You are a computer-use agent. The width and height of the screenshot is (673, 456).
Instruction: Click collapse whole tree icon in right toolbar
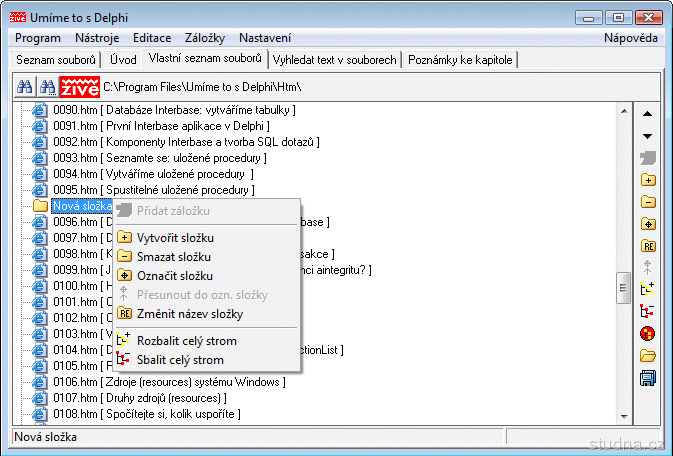(x=647, y=311)
